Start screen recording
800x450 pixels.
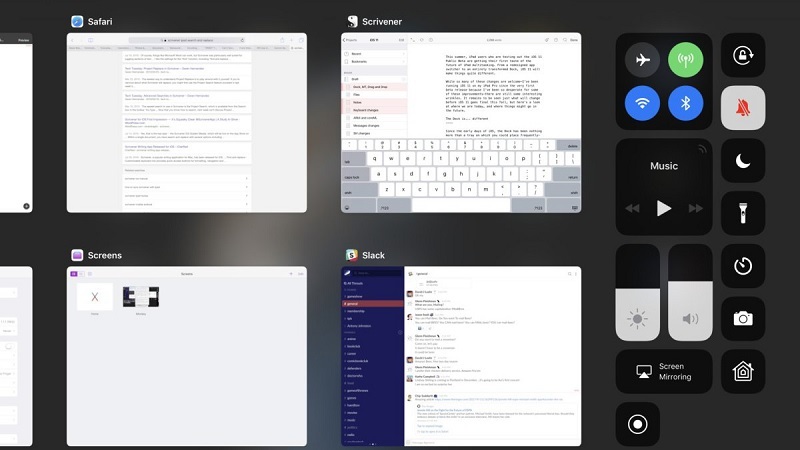point(637,424)
